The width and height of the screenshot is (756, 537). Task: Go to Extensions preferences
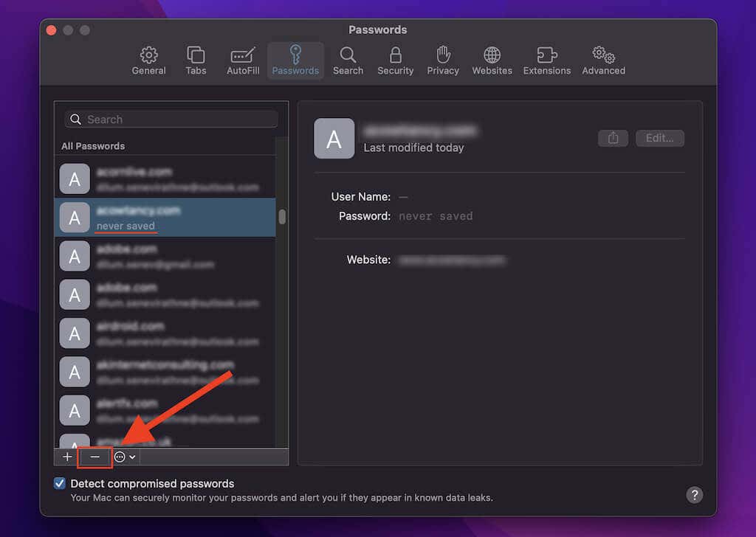click(546, 60)
